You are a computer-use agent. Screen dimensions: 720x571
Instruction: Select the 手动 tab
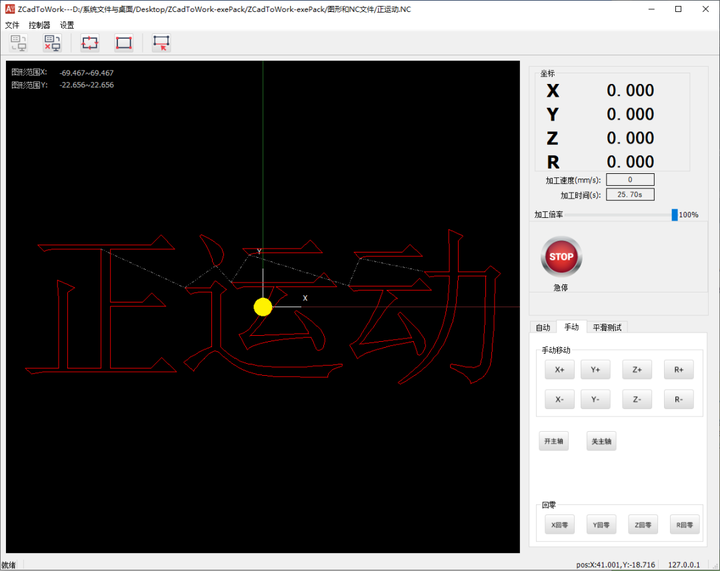[x=572, y=327]
